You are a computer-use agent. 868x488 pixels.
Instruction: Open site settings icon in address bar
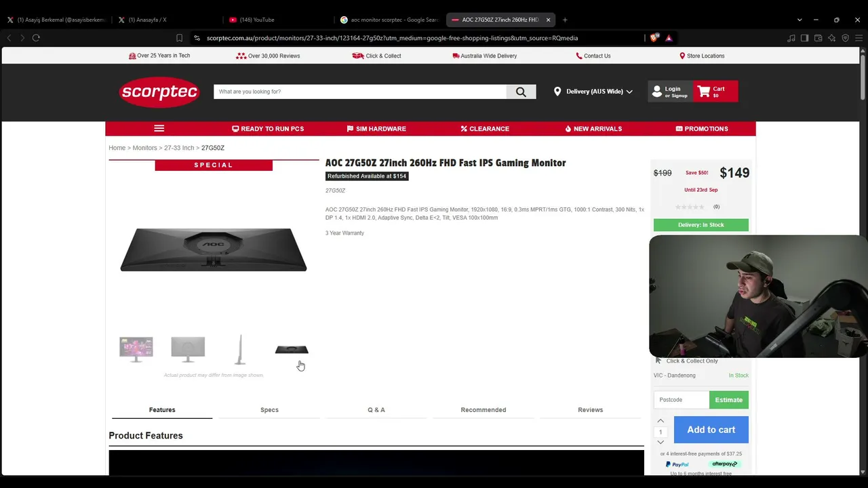tap(197, 38)
